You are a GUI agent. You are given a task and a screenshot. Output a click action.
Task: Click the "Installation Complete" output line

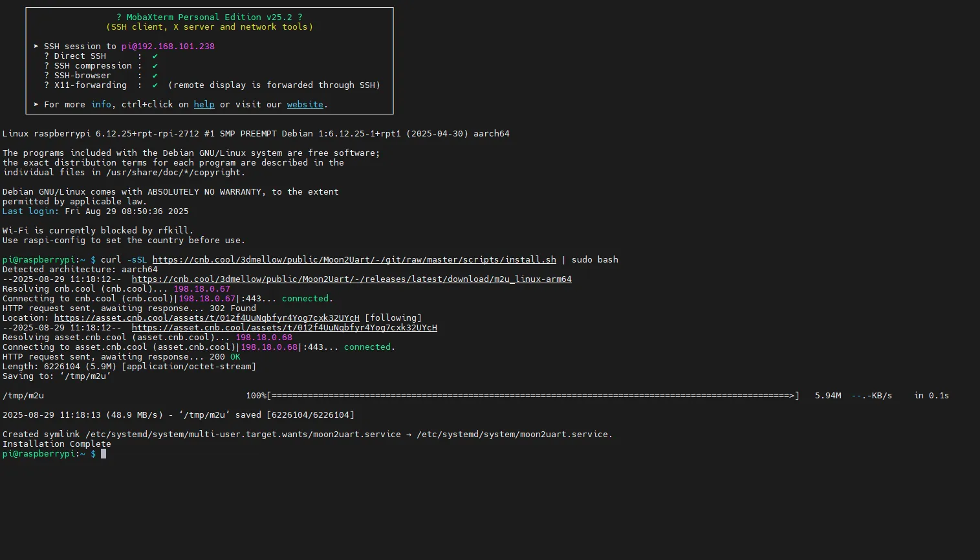coord(56,444)
